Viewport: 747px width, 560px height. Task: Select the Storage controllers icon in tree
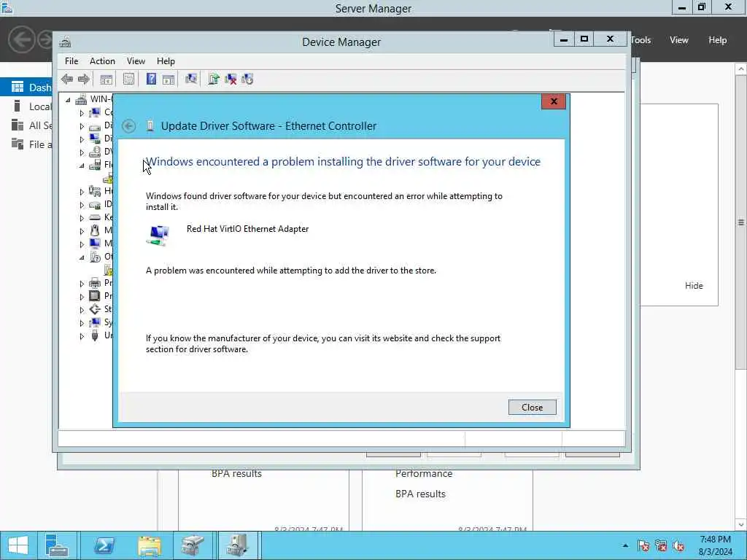click(x=95, y=309)
